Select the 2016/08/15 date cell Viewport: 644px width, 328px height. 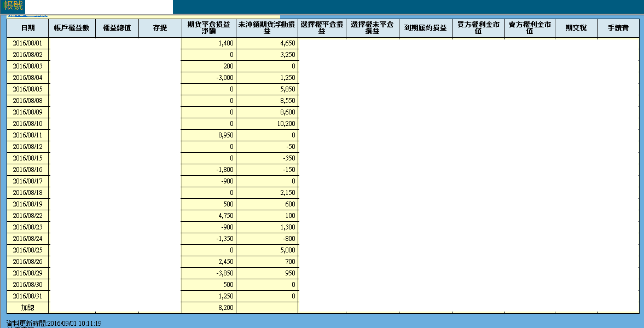pyautogui.click(x=28, y=158)
